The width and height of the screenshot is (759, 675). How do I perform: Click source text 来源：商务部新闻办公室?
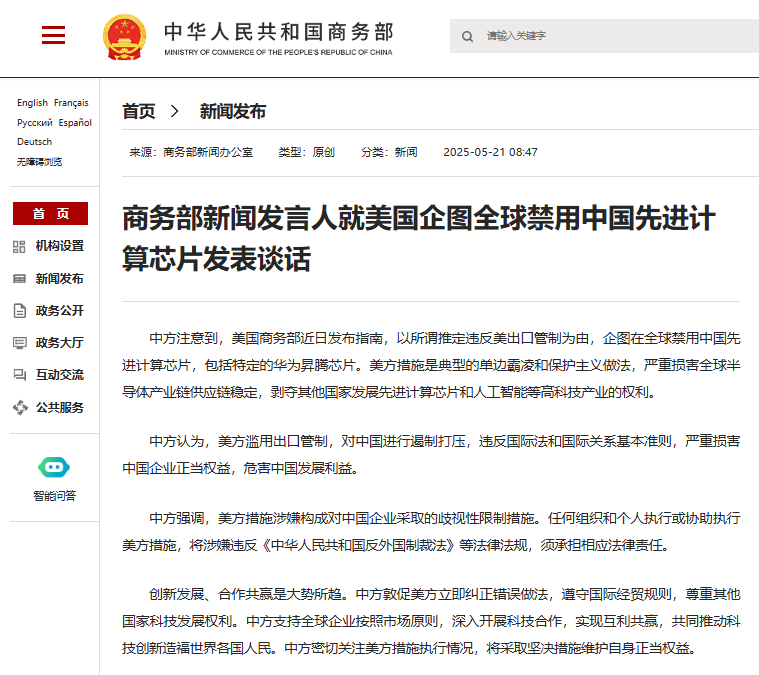pos(191,152)
